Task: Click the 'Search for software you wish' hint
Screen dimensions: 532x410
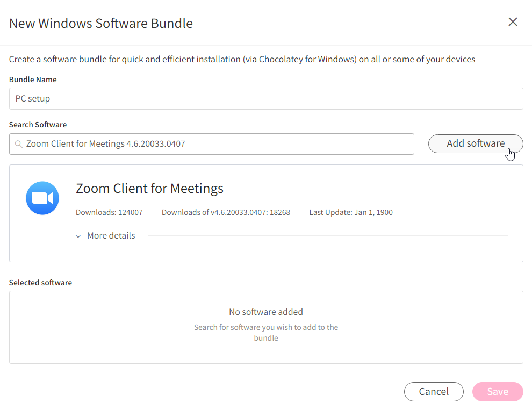Action: click(266, 333)
